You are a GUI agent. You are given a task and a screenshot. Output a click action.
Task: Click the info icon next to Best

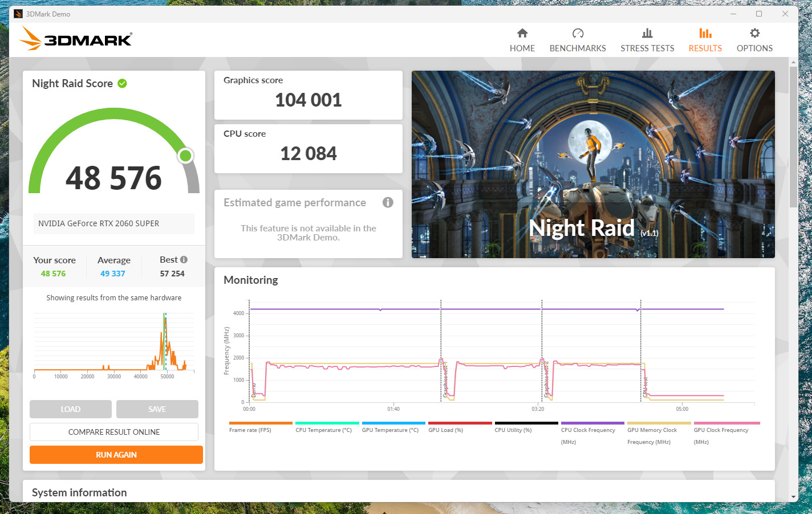(184, 260)
